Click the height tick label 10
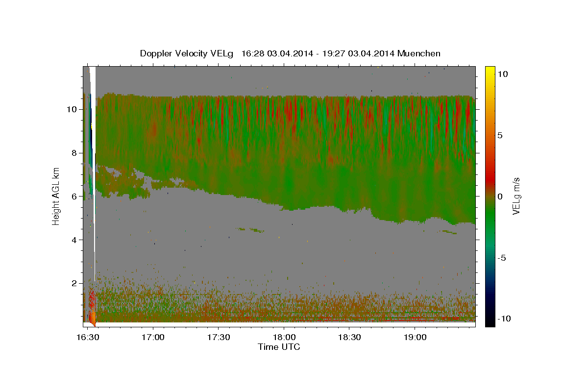The height and width of the screenshot is (392, 588). tap(73, 109)
